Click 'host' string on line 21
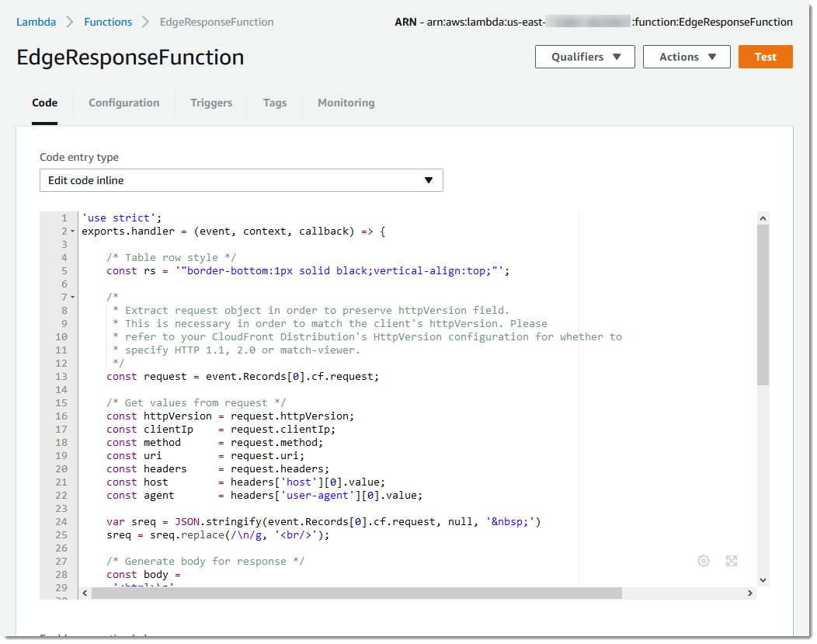 click(298, 482)
